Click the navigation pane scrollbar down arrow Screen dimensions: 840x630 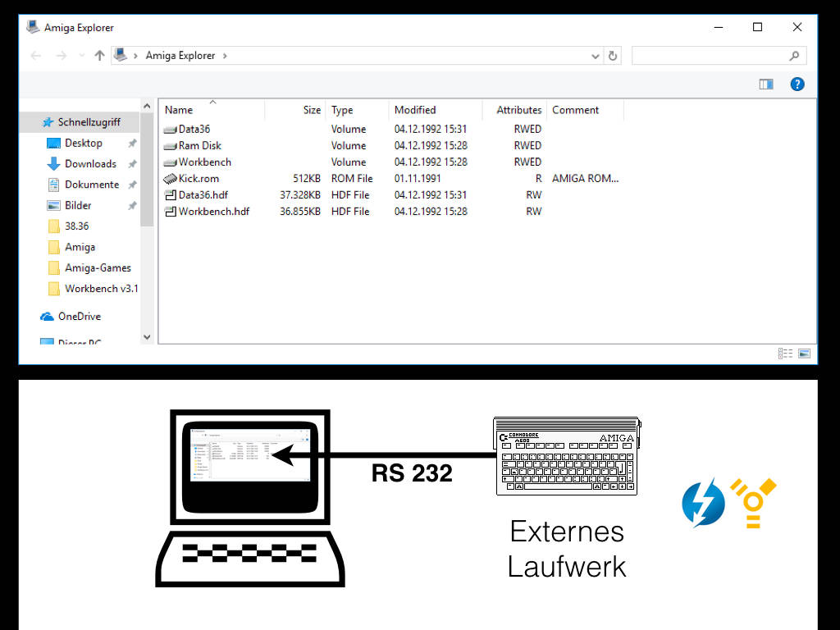148,336
